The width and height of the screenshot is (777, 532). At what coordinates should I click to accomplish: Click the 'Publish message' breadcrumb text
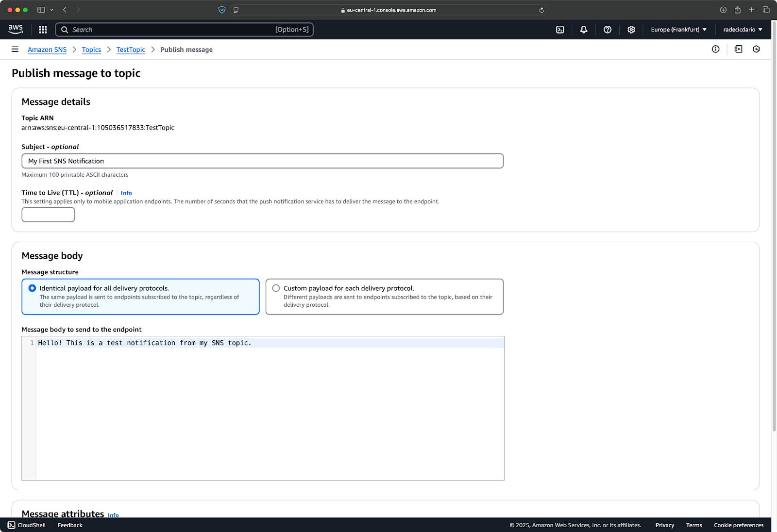pos(186,50)
